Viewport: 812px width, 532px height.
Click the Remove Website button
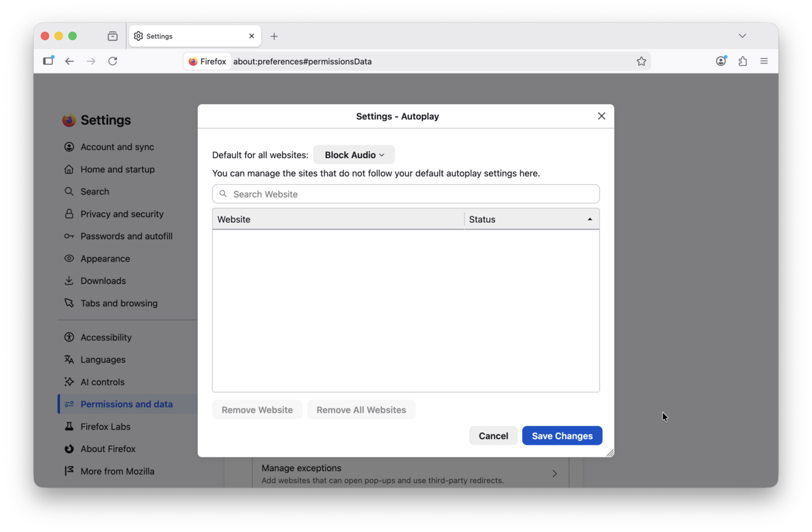pos(257,410)
